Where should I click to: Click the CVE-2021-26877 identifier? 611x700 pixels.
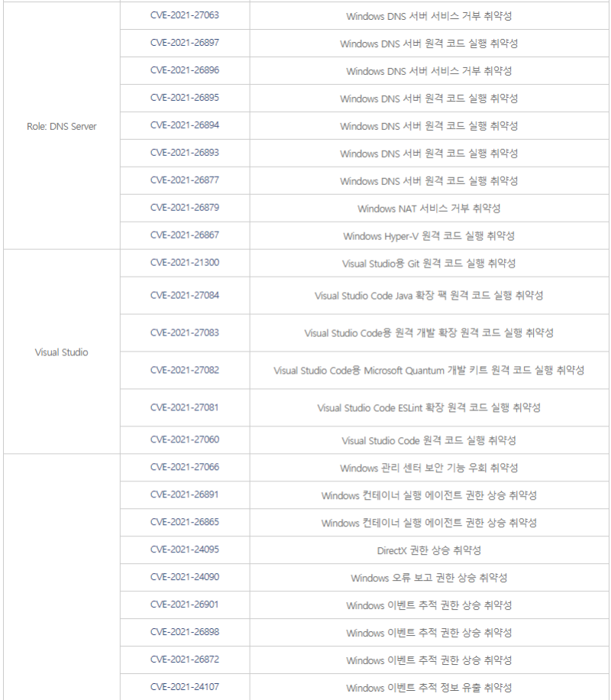coord(184,180)
